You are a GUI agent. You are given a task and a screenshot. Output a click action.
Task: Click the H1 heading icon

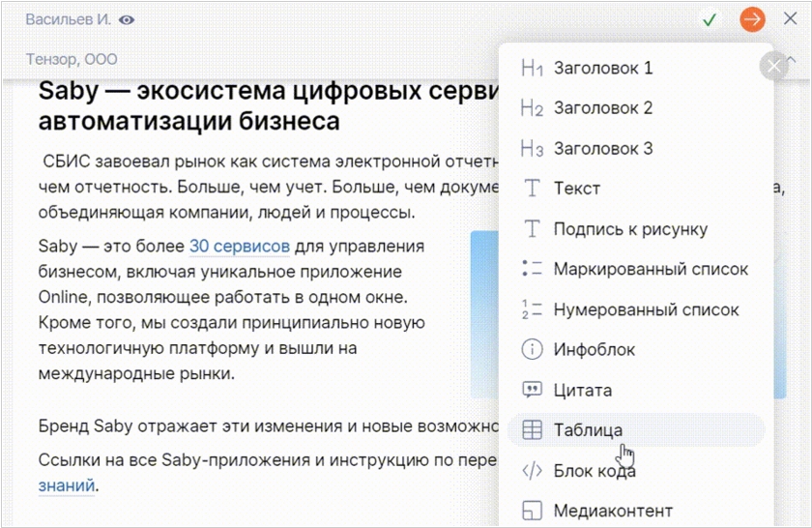click(x=532, y=68)
